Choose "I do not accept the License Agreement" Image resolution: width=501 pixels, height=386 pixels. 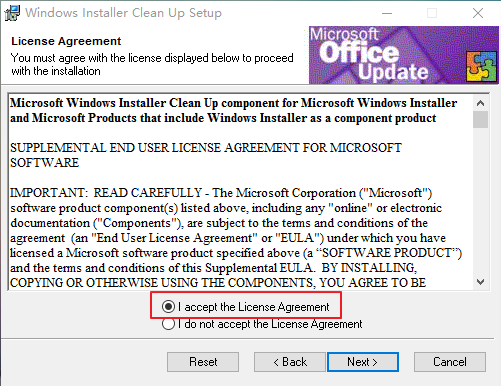pos(168,324)
